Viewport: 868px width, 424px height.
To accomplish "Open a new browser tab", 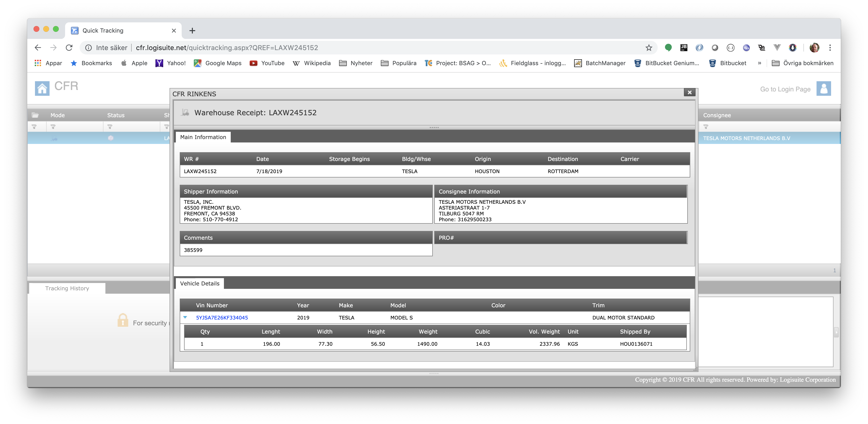I will (x=192, y=31).
